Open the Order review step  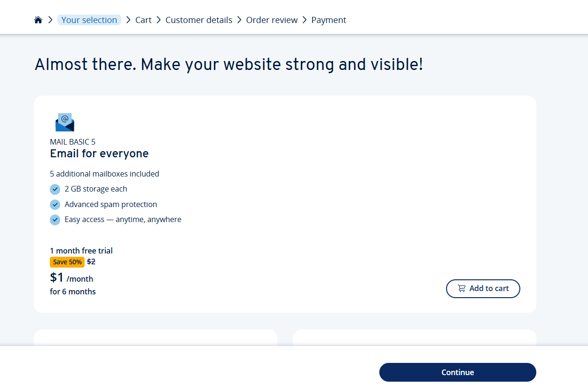(272, 20)
